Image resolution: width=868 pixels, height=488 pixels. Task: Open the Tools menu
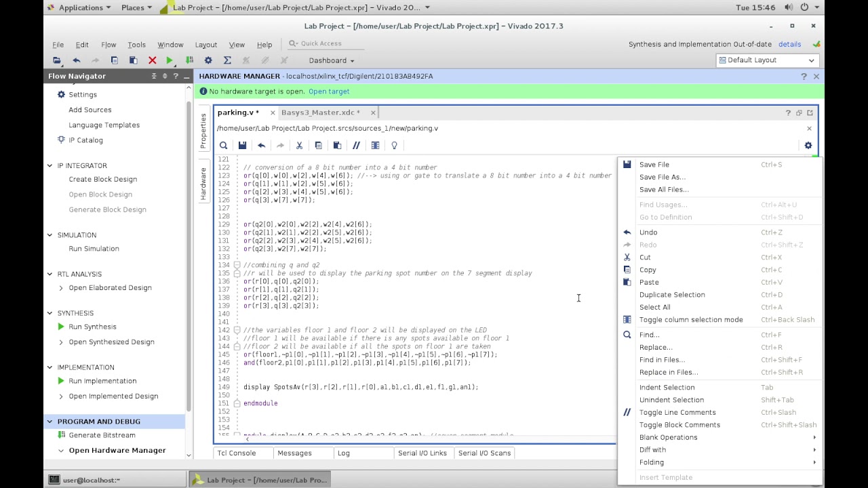136,45
